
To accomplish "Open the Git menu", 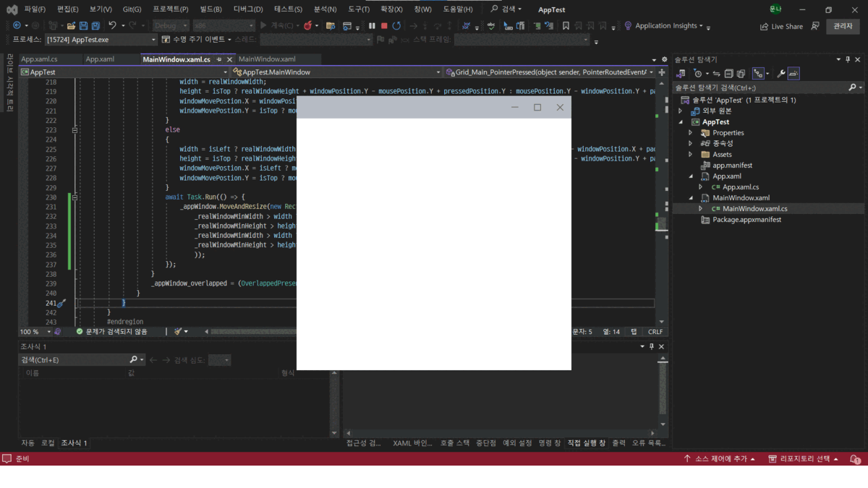I will [132, 9].
